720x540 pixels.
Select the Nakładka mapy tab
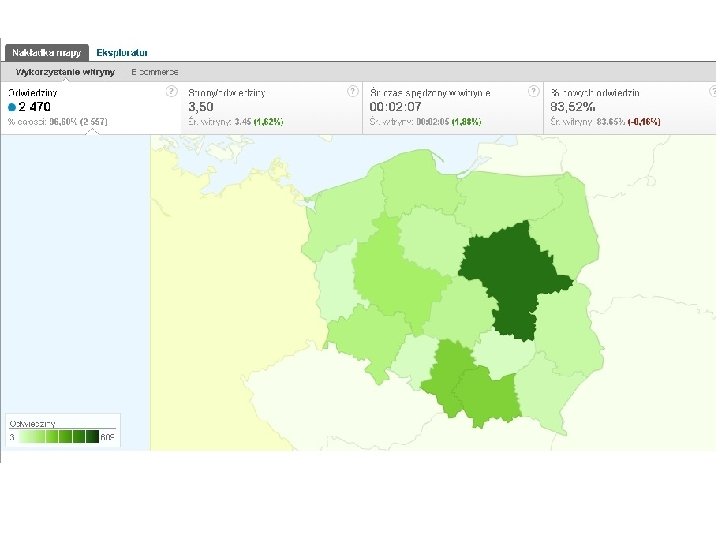tap(46, 53)
